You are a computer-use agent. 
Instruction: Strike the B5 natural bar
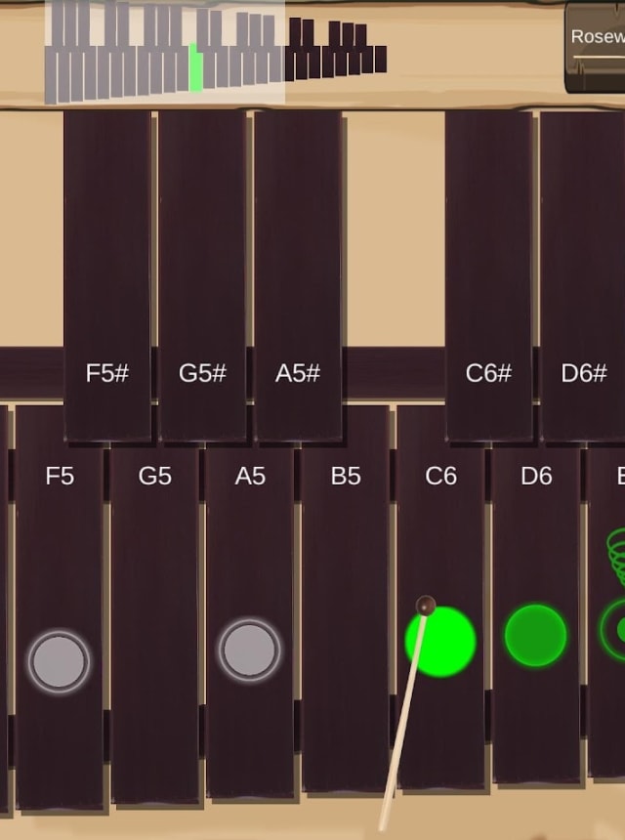tap(346, 598)
